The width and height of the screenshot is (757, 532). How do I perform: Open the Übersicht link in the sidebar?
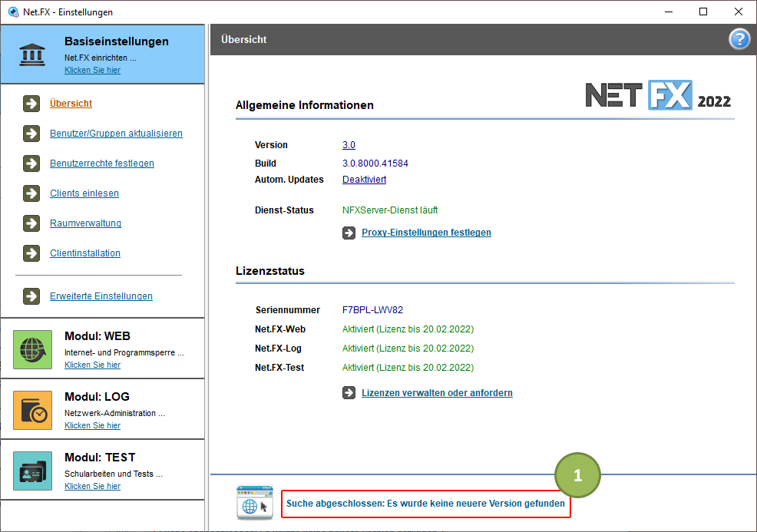click(x=71, y=104)
